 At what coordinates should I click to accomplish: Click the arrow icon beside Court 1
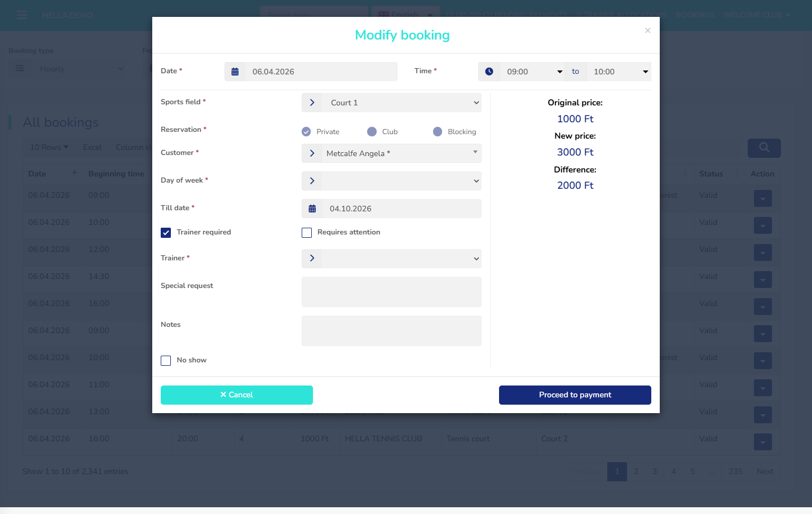click(x=312, y=103)
